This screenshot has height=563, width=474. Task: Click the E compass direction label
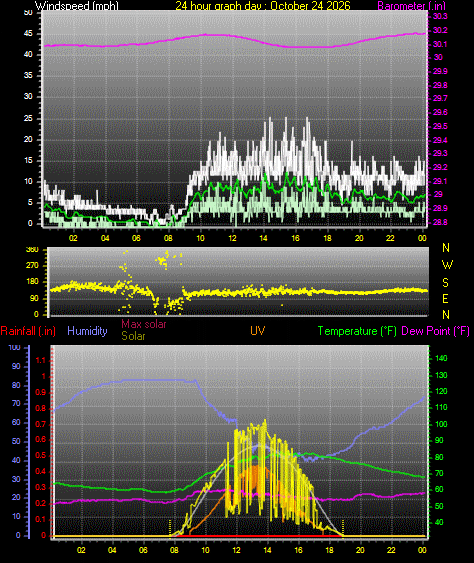point(446,299)
